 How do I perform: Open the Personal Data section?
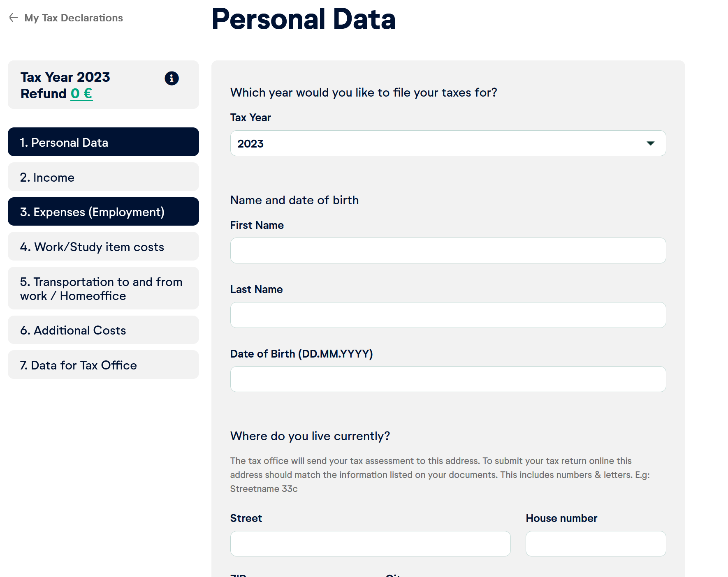coord(103,142)
